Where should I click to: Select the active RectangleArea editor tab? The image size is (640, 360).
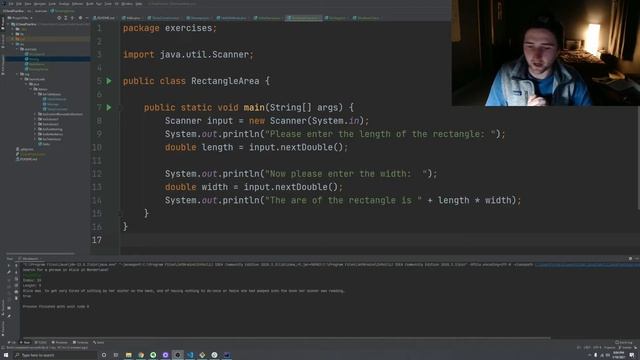(x=303, y=18)
